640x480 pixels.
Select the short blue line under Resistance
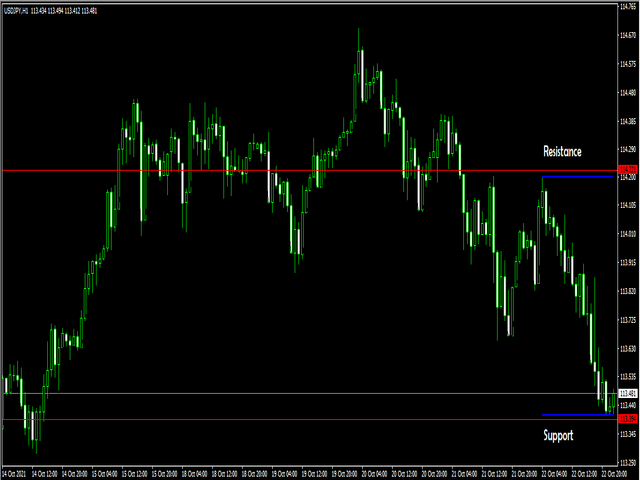point(578,177)
